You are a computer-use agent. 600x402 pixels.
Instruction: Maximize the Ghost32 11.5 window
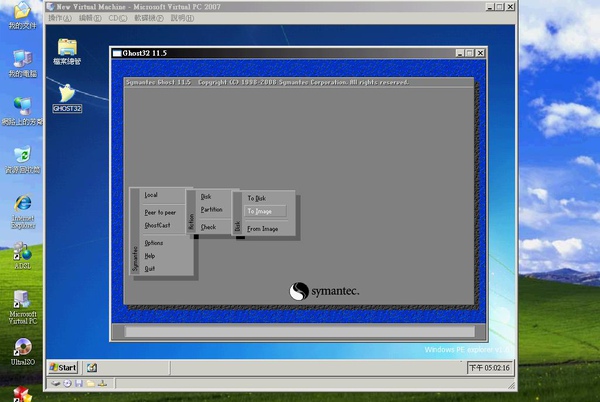[470, 53]
